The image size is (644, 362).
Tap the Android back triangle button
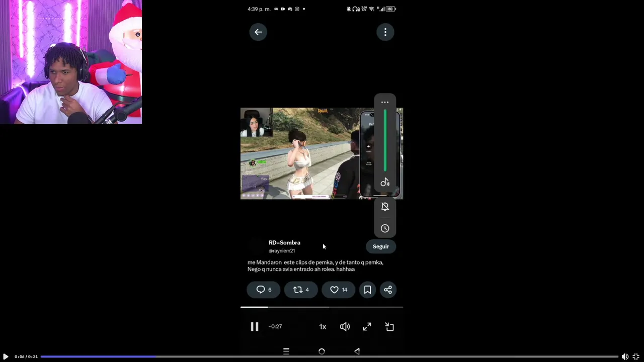[357, 351]
